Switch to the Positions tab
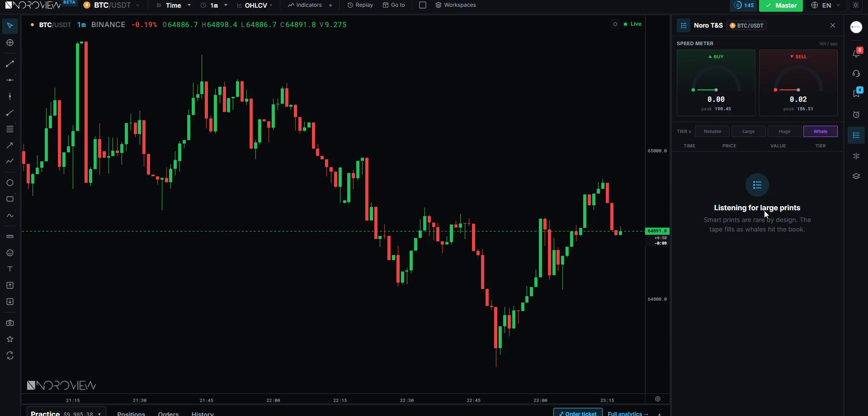This screenshot has width=868, height=416. tap(131, 413)
